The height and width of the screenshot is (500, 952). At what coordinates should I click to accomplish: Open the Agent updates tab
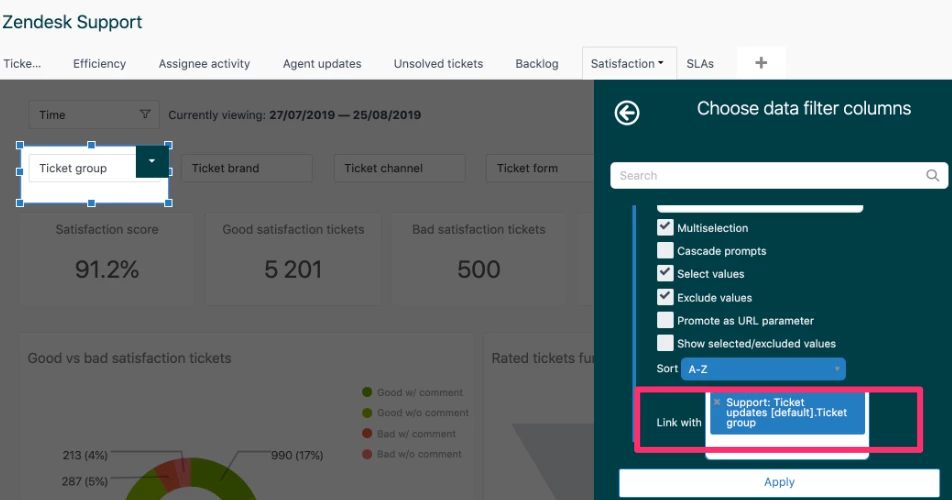(322, 64)
